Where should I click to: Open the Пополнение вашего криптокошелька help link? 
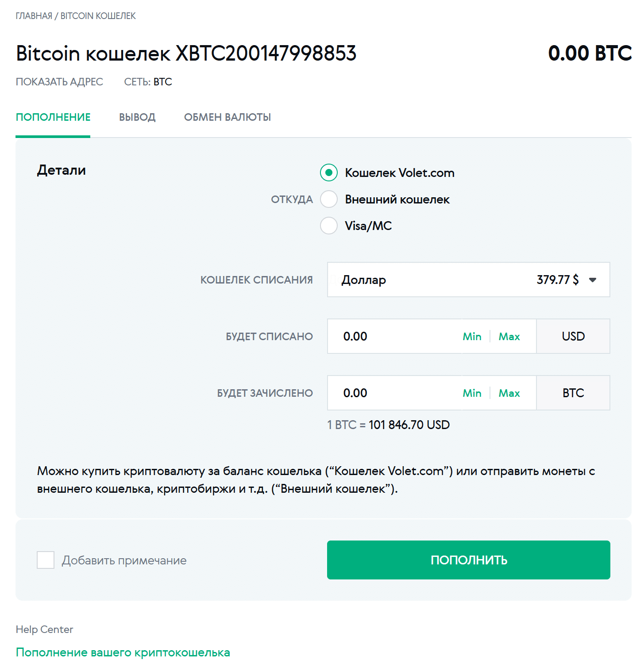[x=123, y=652]
